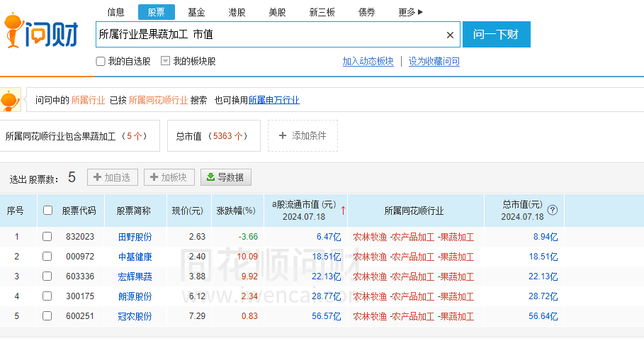Click the industry cell in the 田野股份 row

coord(414,237)
